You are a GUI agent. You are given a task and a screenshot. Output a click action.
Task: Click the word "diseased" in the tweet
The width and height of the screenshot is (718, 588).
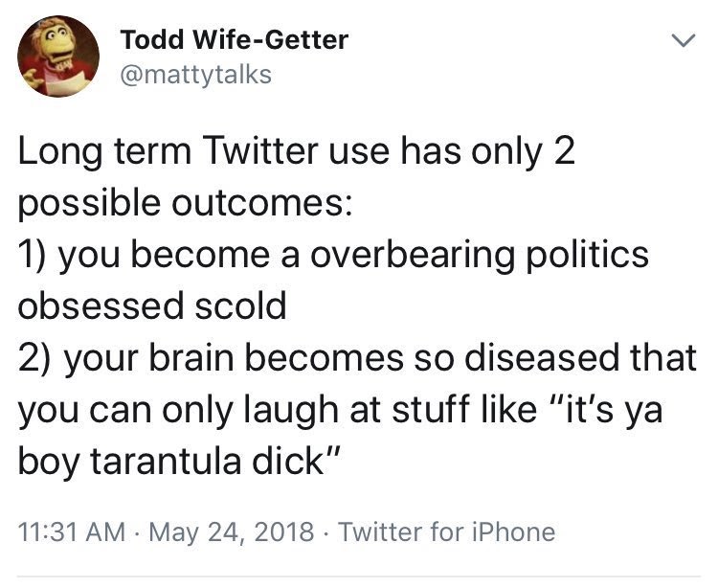537,356
